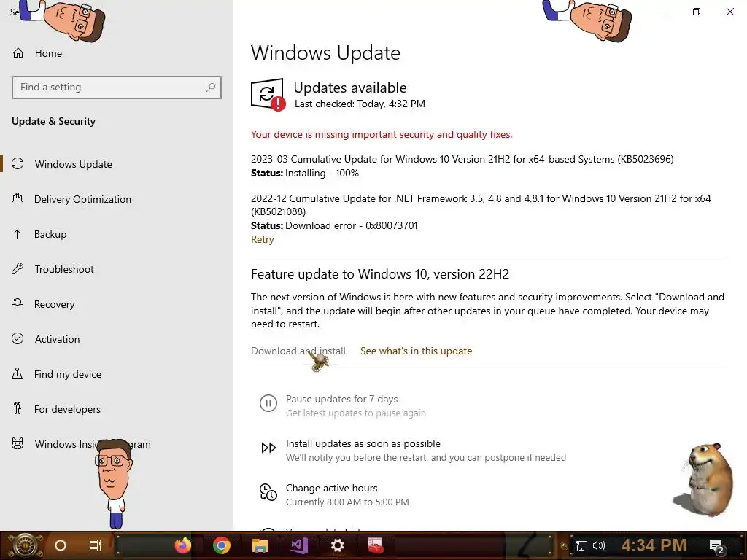
Task: Click the search magnifier icon
Action: (211, 87)
